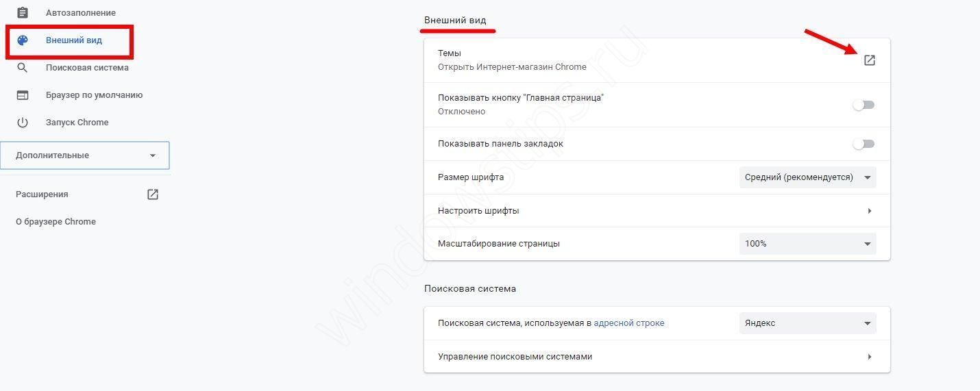
Task: Click the Autofill clipboard icon in sidebar
Action: 23,13
